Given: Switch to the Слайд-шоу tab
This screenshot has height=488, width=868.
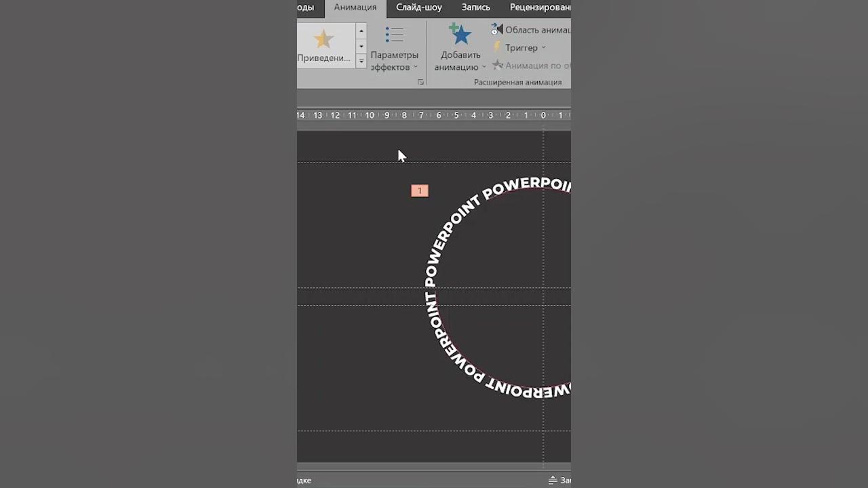Looking at the screenshot, I should (419, 7).
